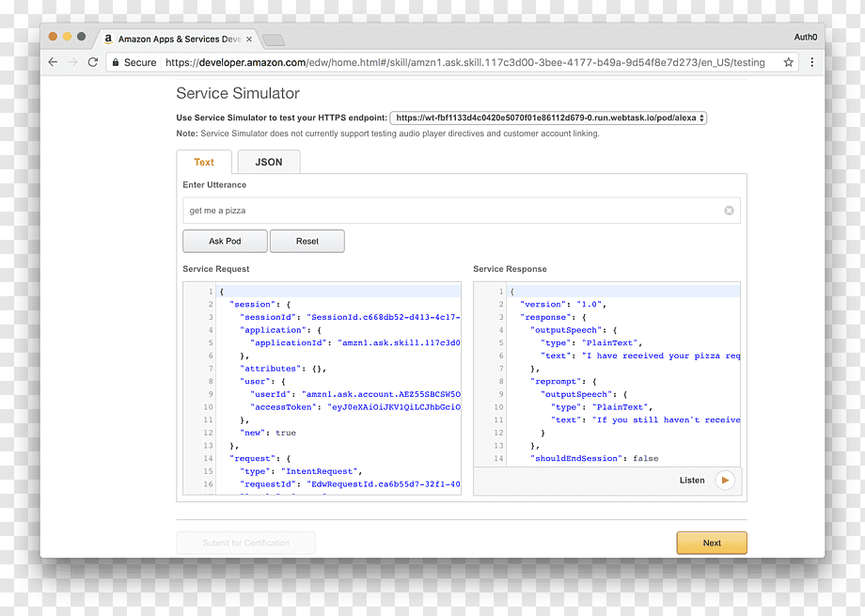
Task: Click the "userId" line in Service Request
Action: pos(354,394)
